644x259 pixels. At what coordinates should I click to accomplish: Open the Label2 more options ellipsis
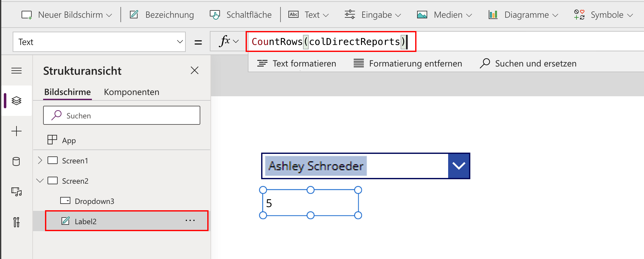(190, 220)
